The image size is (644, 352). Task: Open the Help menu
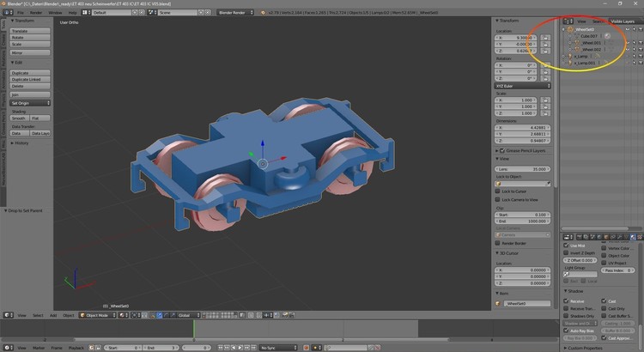[x=72, y=13]
